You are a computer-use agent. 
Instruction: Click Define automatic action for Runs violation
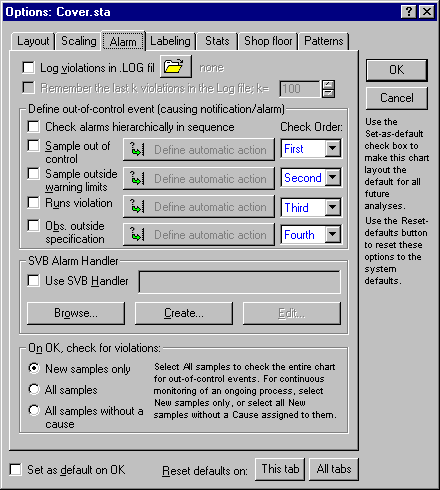[x=199, y=207]
